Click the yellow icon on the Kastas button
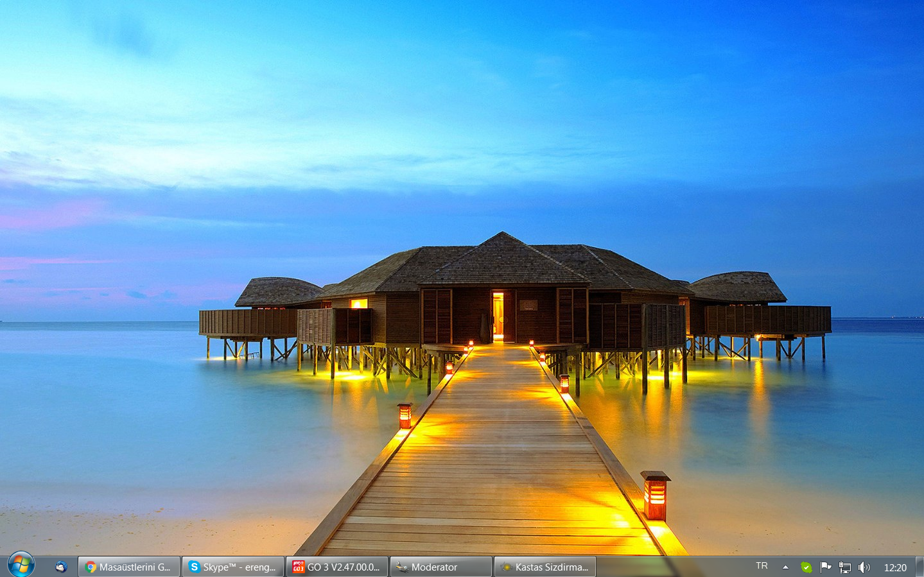Image resolution: width=924 pixels, height=577 pixels. point(506,567)
